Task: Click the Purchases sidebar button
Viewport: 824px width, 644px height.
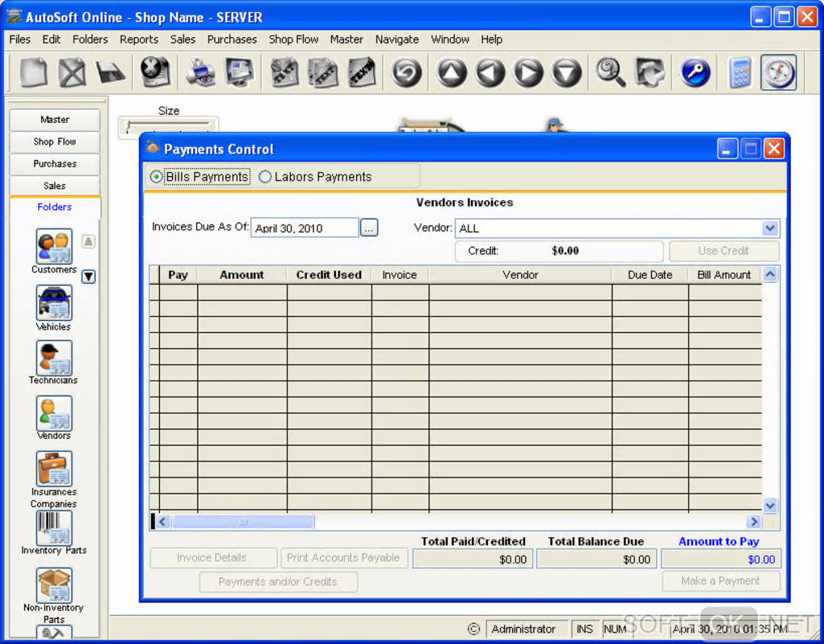Action: pos(55,163)
